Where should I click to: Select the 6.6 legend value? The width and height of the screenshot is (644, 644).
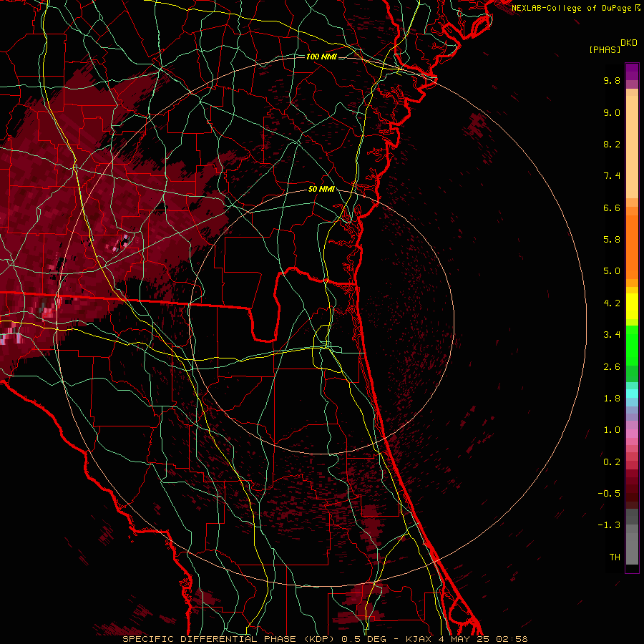(x=612, y=208)
